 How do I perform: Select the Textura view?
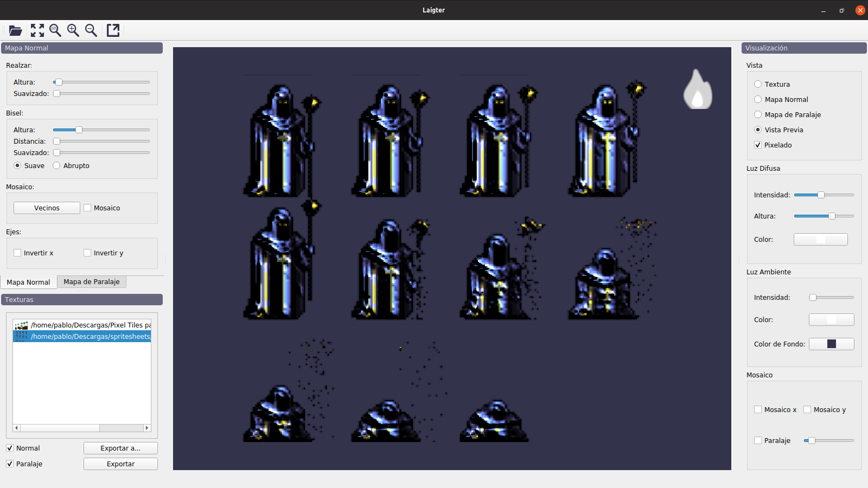(x=772, y=85)
